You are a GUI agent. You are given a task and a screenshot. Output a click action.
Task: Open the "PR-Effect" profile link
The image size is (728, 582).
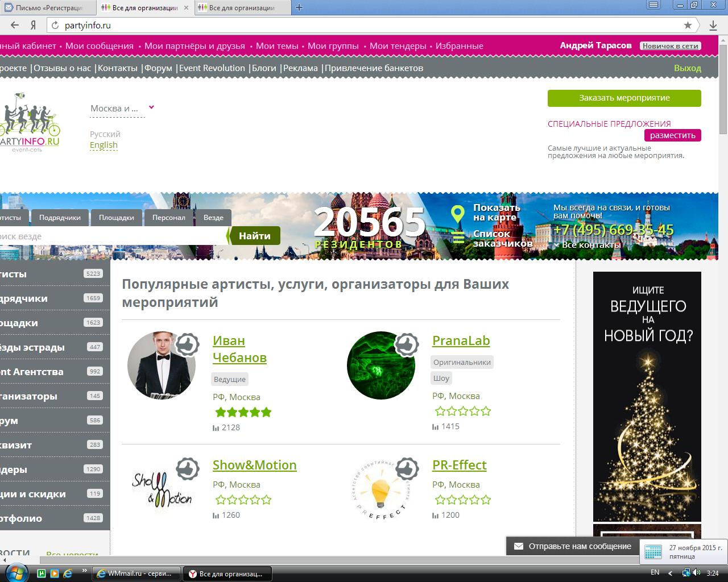tap(460, 465)
